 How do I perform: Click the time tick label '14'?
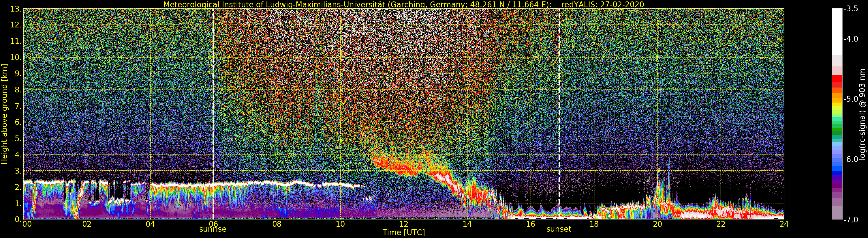click(x=467, y=224)
